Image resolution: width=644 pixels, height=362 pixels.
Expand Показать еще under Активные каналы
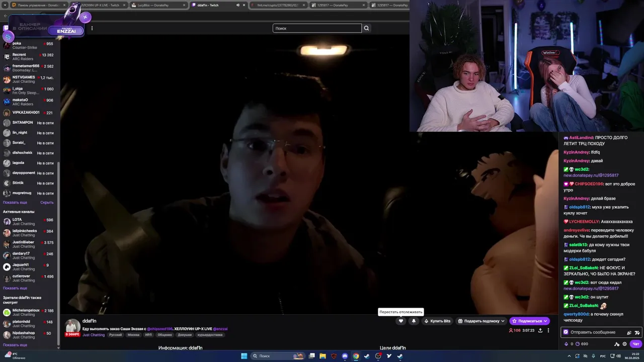click(15, 288)
